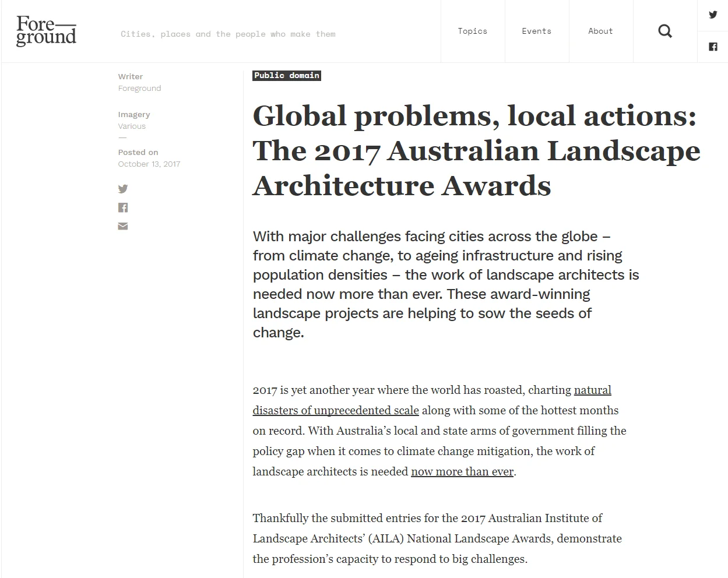
Task: Click the tagline 'Cities, places and the people'
Action: 228,34
